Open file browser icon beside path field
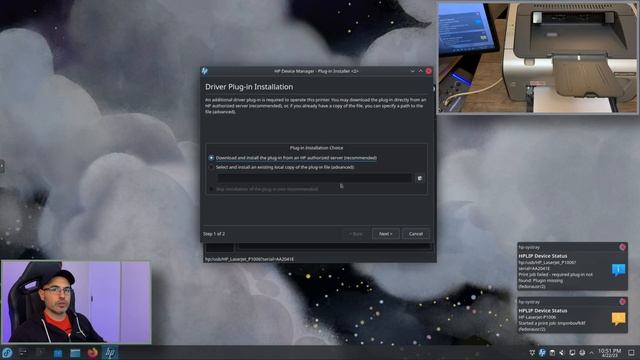Image resolution: width=640 pixels, height=360 pixels. [419, 178]
